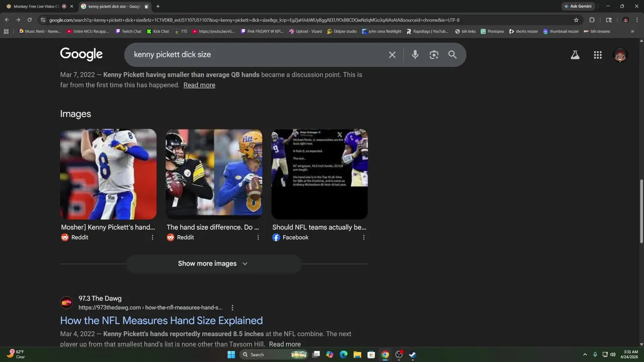
Task: Open the taskbar weather widget
Action: (x=16, y=354)
